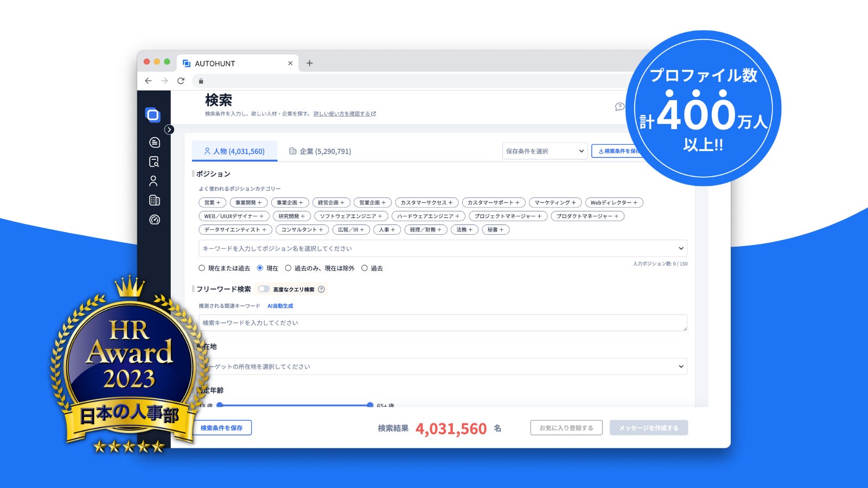Add the 営業企画 position tag
Viewport: 868px width, 488px height.
coord(373,203)
